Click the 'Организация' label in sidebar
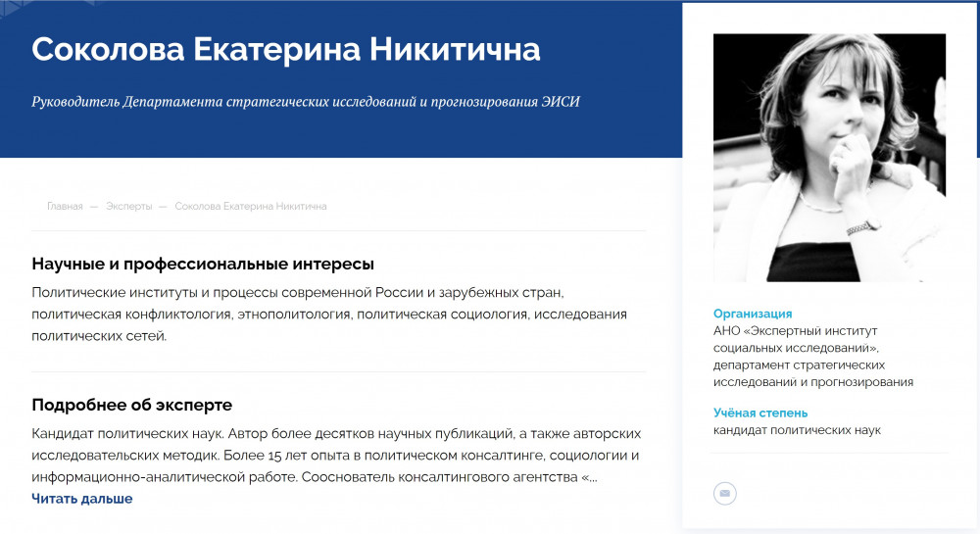 point(753,314)
